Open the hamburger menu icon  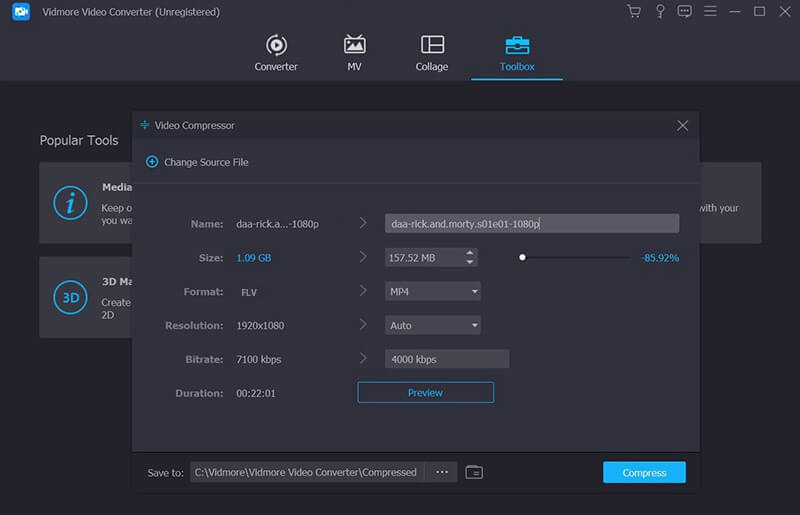click(711, 12)
